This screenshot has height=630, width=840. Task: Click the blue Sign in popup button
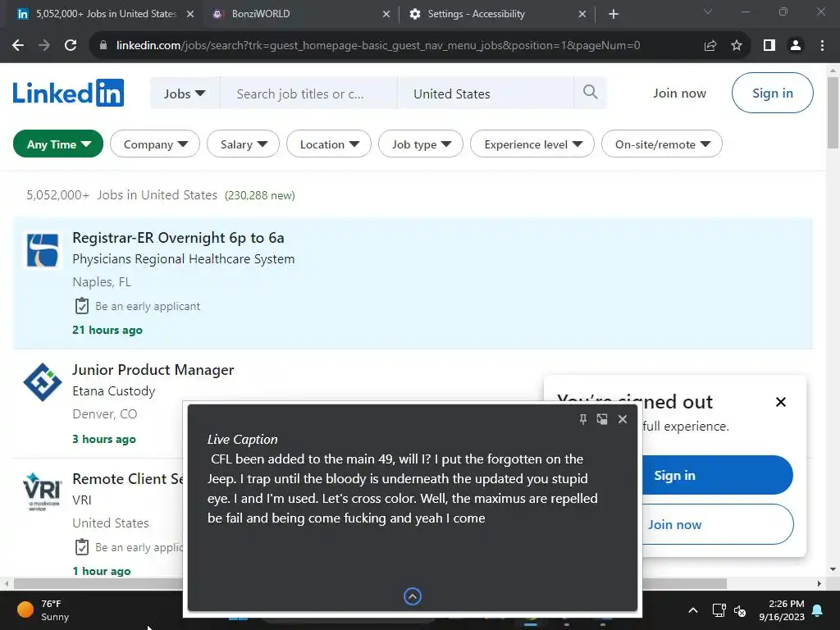[716, 475]
